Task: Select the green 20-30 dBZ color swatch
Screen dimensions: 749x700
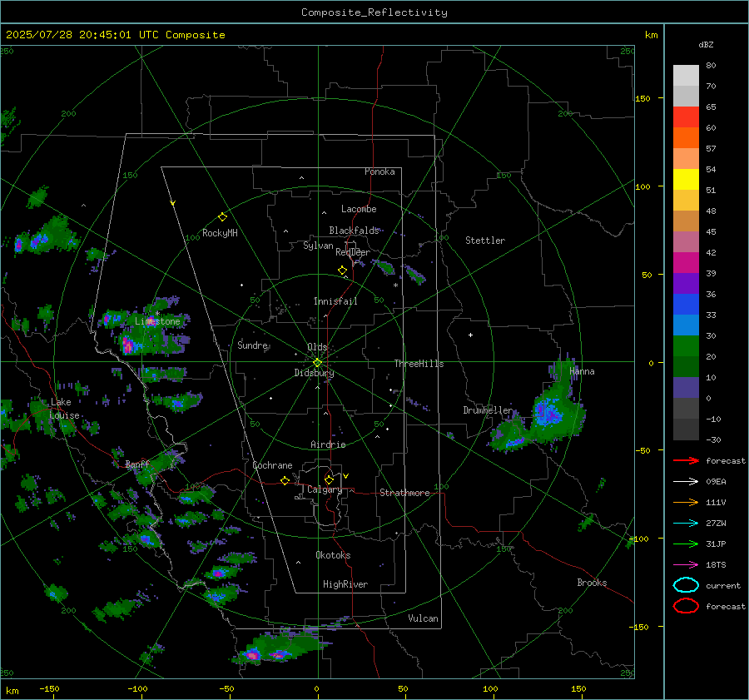Action: click(686, 346)
